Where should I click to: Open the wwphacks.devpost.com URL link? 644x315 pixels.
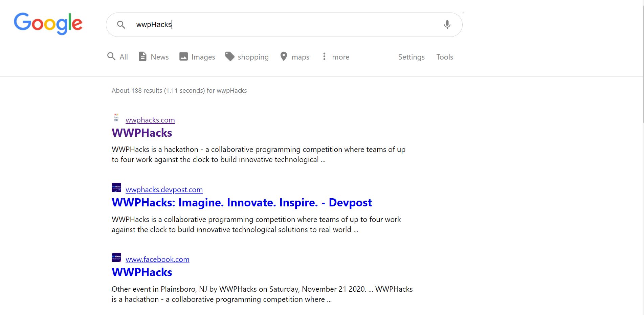tap(164, 189)
